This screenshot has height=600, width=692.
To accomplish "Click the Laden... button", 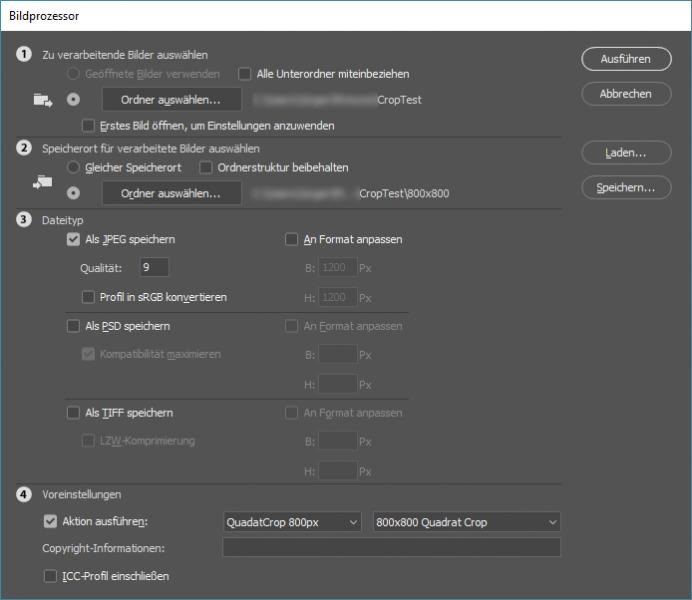I will point(626,153).
